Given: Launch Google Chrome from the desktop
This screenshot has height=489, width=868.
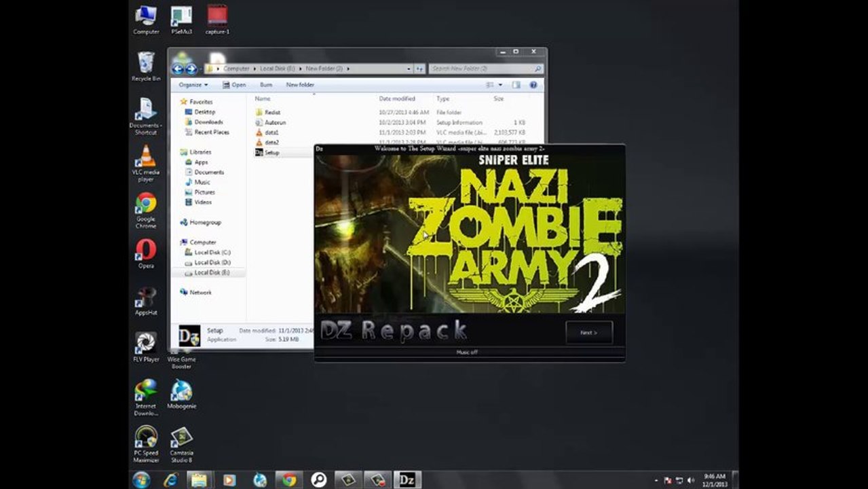Looking at the screenshot, I should [146, 211].
